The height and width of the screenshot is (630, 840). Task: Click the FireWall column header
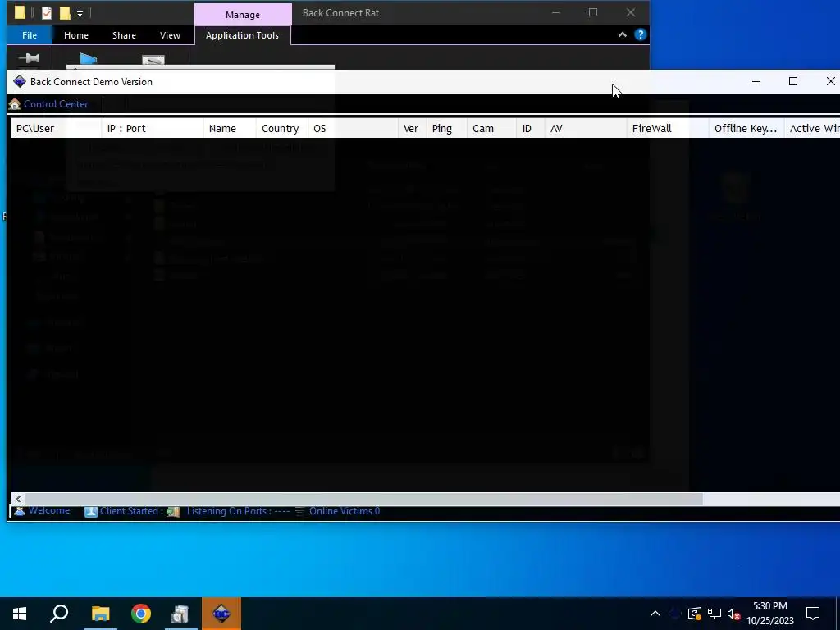pyautogui.click(x=668, y=129)
